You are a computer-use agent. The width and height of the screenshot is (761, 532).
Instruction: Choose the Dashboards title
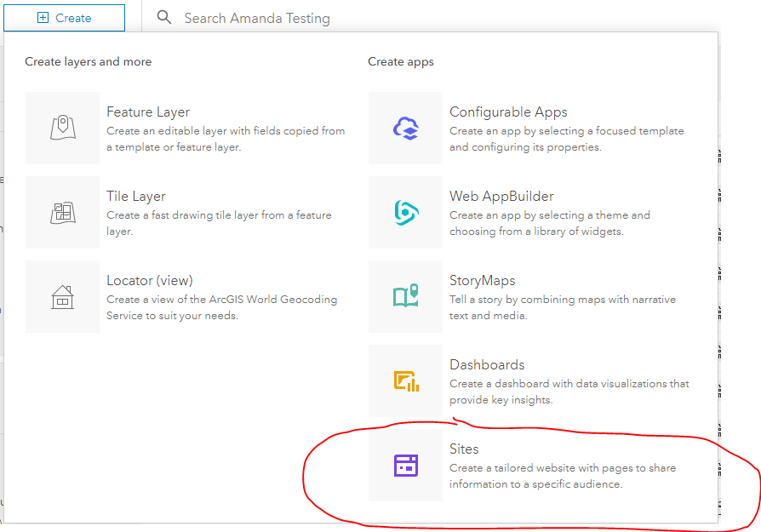(487, 364)
